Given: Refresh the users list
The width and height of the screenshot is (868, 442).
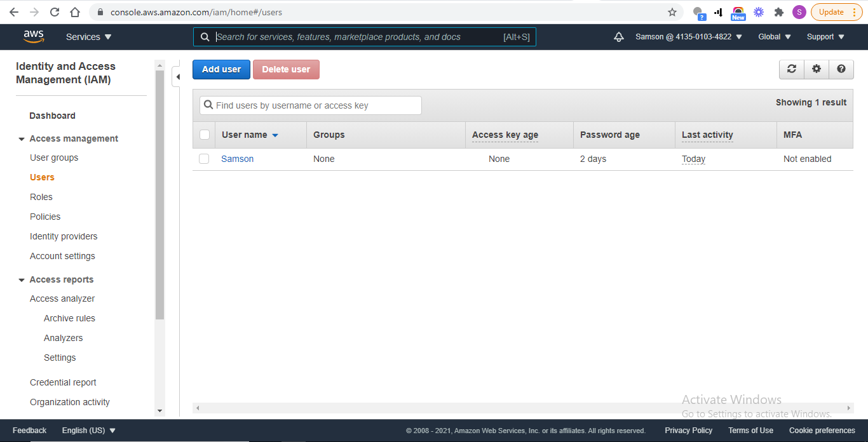Looking at the screenshot, I should tap(791, 69).
